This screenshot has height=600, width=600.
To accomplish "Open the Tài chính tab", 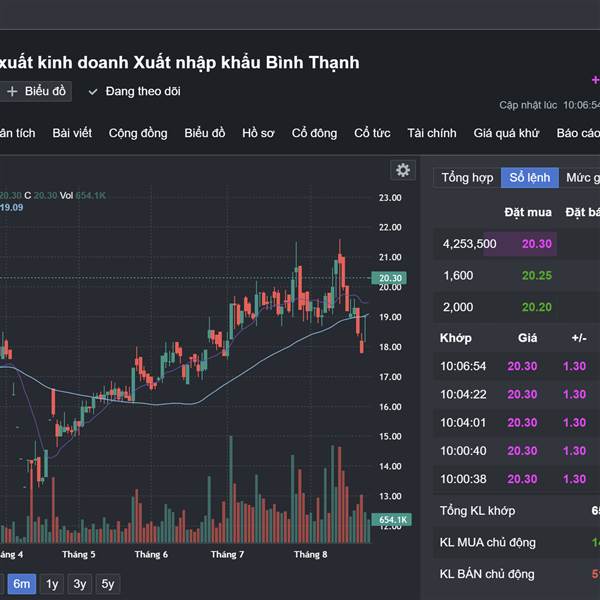I will [432, 133].
